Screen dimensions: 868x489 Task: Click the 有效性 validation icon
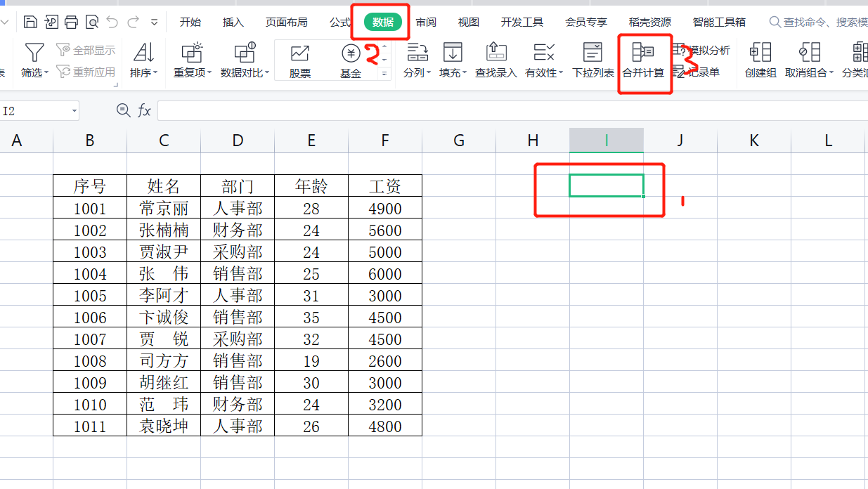tap(543, 53)
